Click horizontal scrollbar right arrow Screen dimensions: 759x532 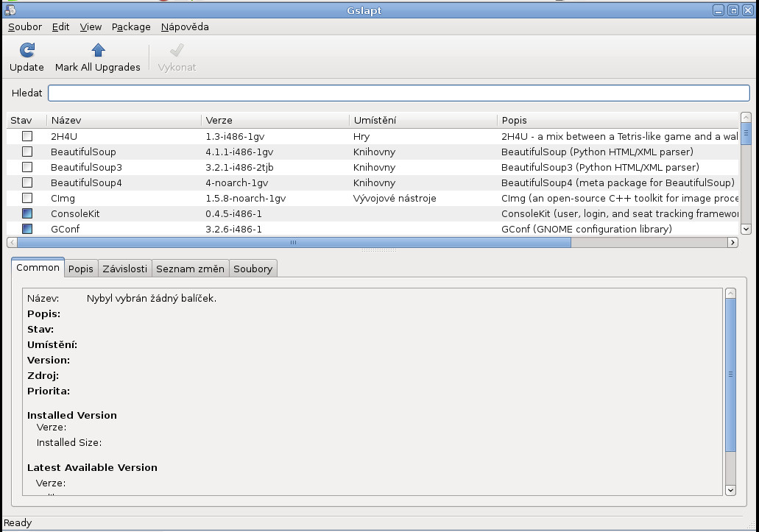[732, 242]
